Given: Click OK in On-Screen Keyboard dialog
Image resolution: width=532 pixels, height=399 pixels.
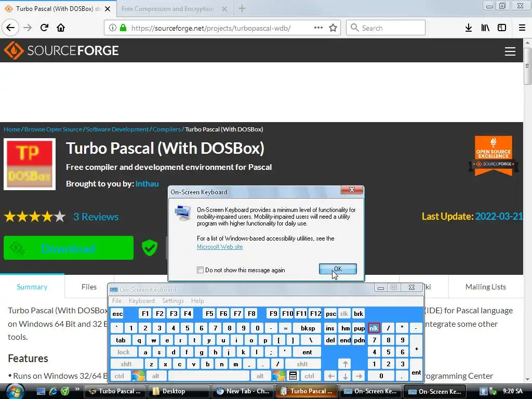Looking at the screenshot, I should (x=338, y=269).
